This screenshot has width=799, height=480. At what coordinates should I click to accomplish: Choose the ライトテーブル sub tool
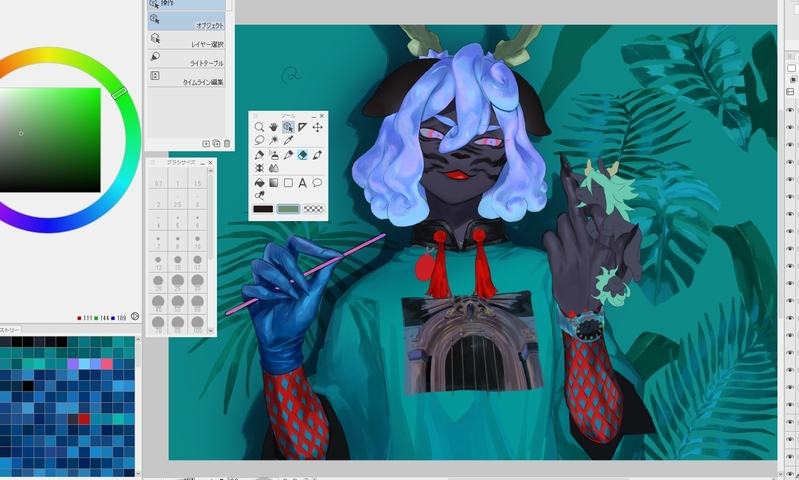(187, 59)
